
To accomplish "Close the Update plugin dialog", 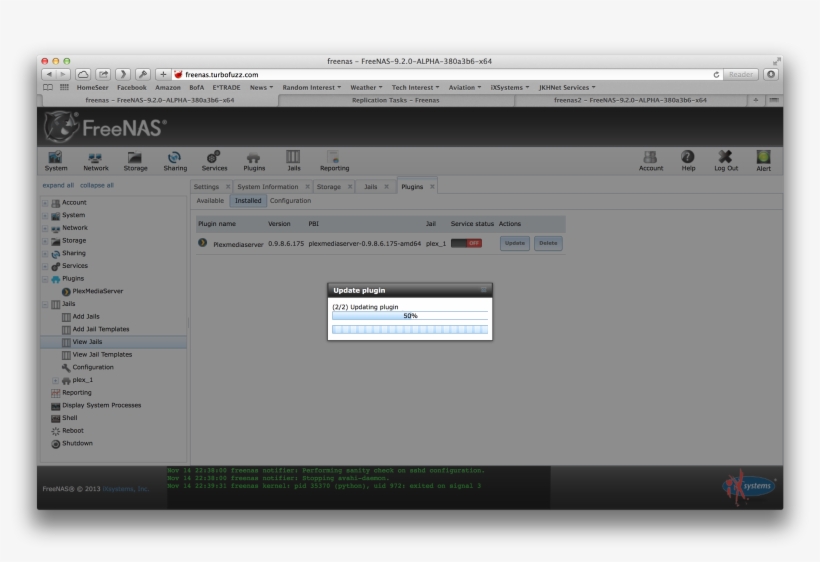I will 484,290.
